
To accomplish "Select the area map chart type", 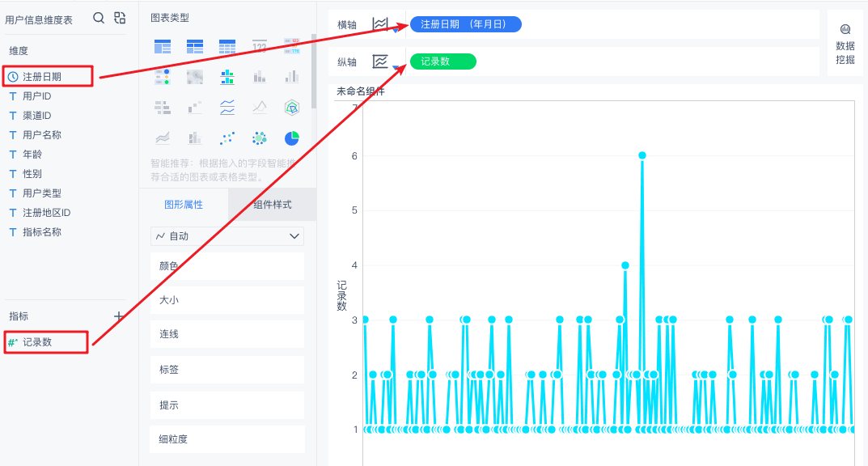I will click(x=195, y=77).
